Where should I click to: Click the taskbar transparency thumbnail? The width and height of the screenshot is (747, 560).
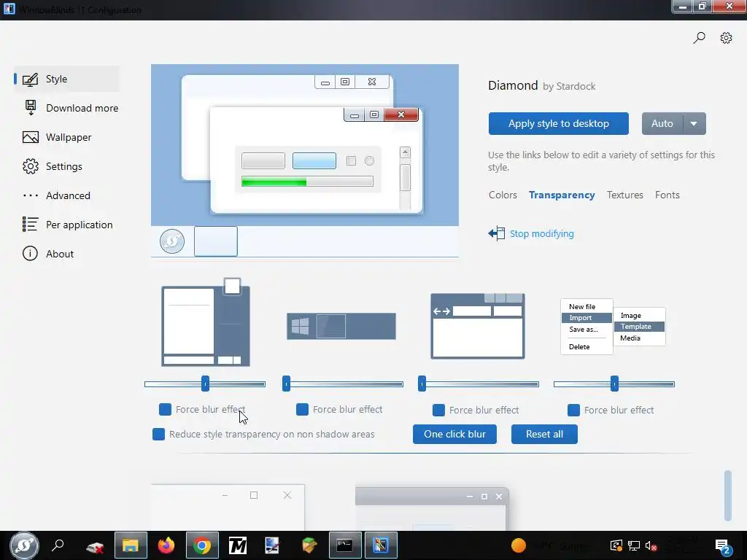[341, 326]
